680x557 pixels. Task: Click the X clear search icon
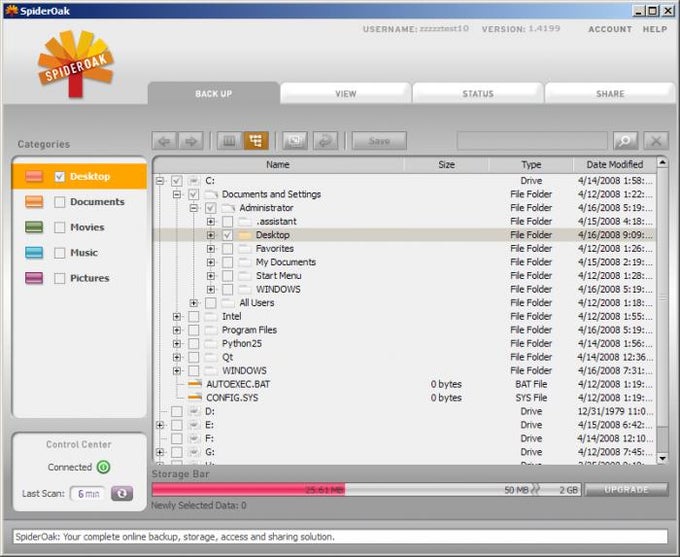click(656, 141)
